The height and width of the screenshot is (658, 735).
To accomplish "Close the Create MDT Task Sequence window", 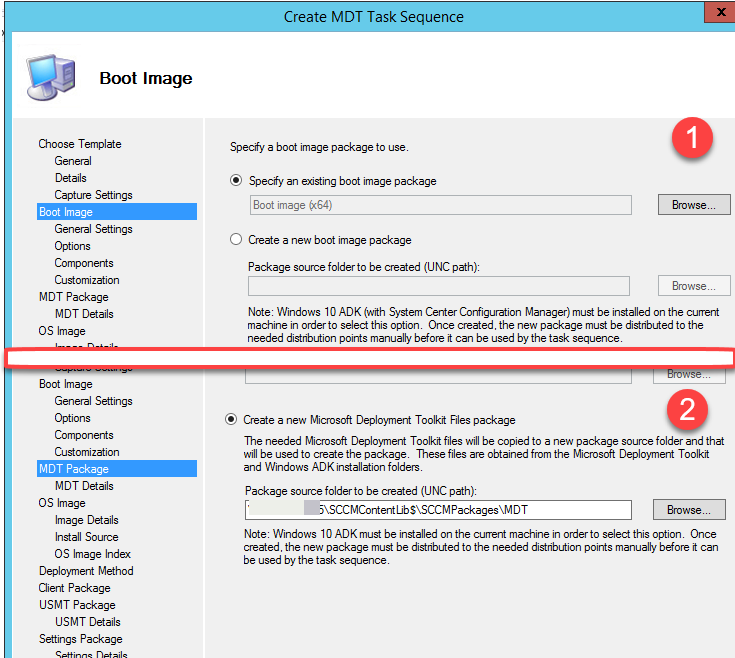I will click(x=720, y=12).
